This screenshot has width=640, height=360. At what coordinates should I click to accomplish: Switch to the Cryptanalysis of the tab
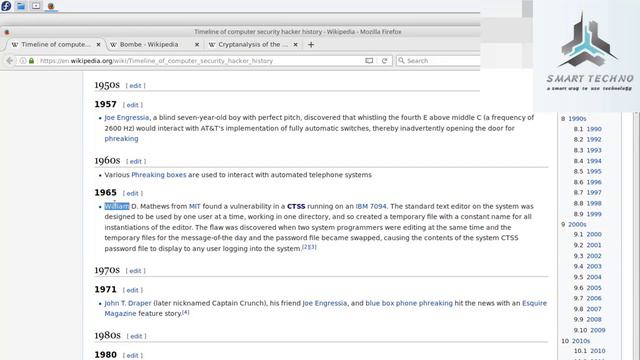[253, 44]
